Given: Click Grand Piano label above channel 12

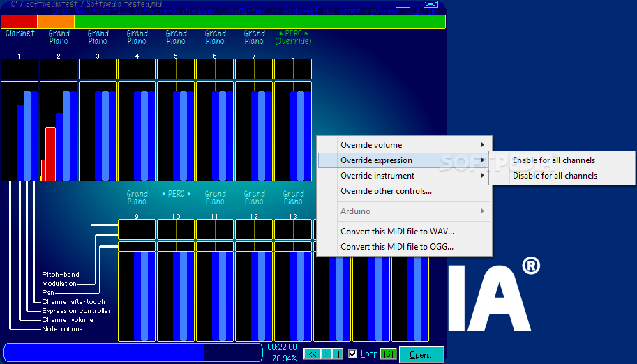Looking at the screenshot, I should (254, 197).
